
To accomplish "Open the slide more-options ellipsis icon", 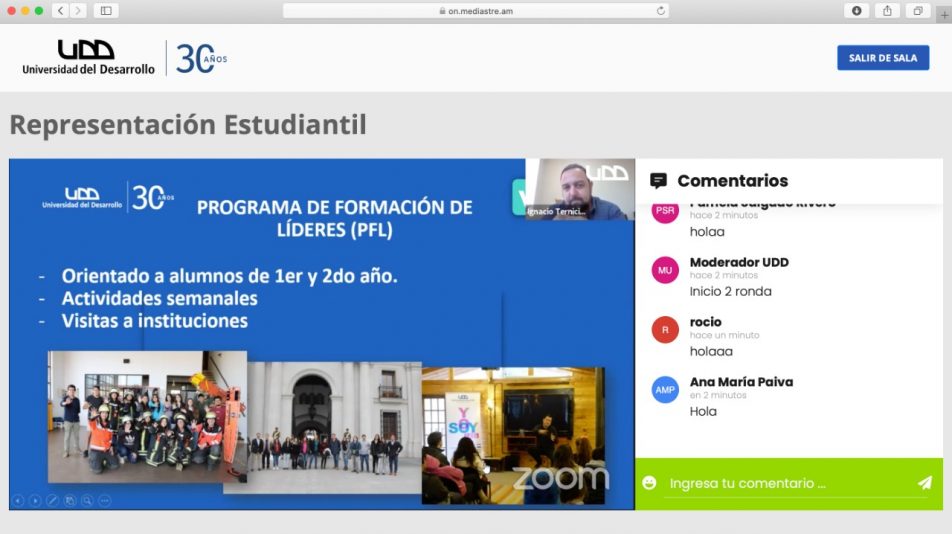I will 104,501.
